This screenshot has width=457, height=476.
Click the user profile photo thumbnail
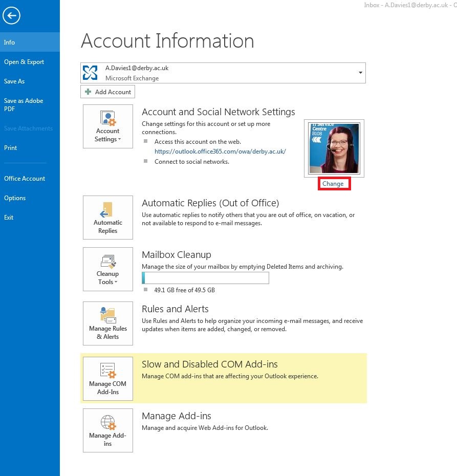click(x=334, y=147)
